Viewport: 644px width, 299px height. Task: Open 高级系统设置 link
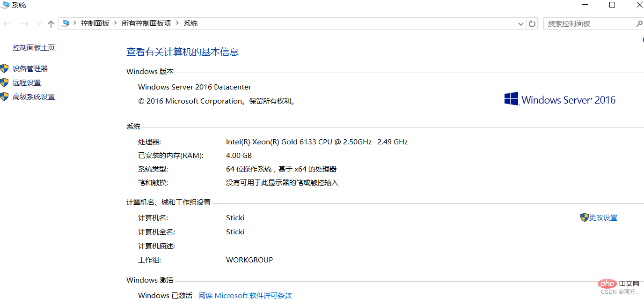coord(34,97)
